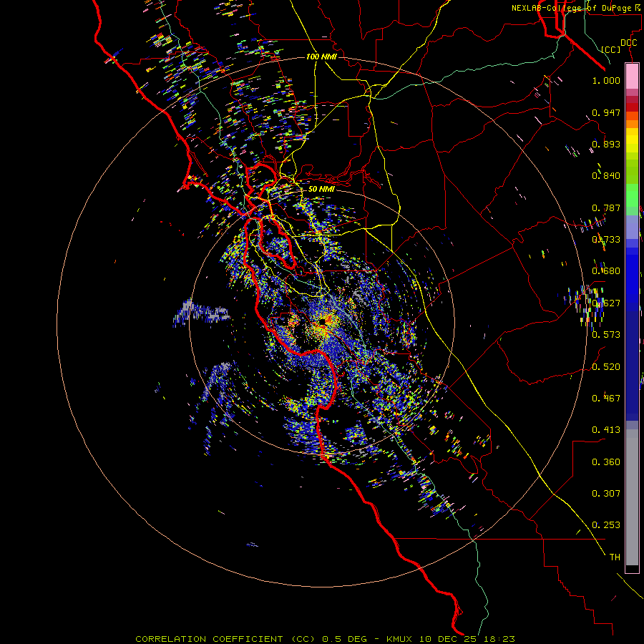Click the 0.413 legend value
Viewport: 644px width, 644px height.
606,430
